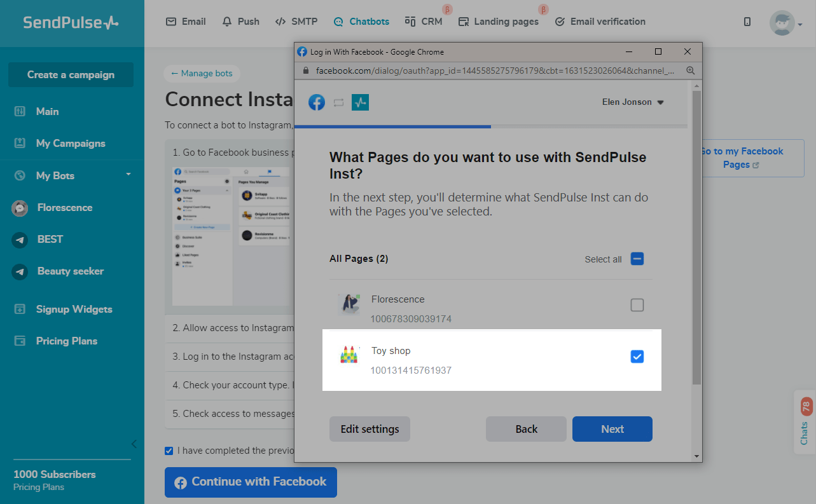This screenshot has width=816, height=504.
Task: Check the Florescence page checkbox
Action: point(637,305)
